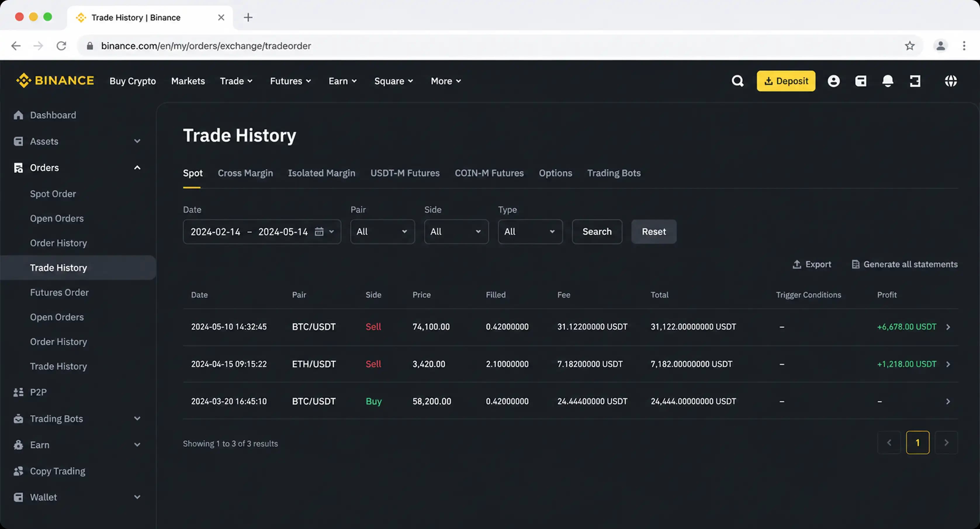The height and width of the screenshot is (529, 980).
Task: Open the Pair filter dropdown
Action: coord(382,231)
